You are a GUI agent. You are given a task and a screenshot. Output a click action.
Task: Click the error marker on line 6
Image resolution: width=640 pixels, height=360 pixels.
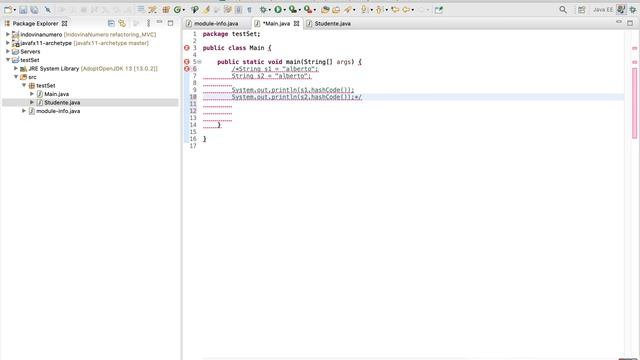[x=187, y=69]
